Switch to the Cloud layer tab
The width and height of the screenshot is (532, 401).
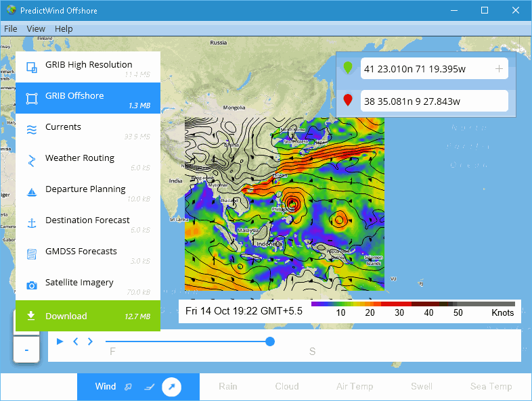tap(287, 386)
